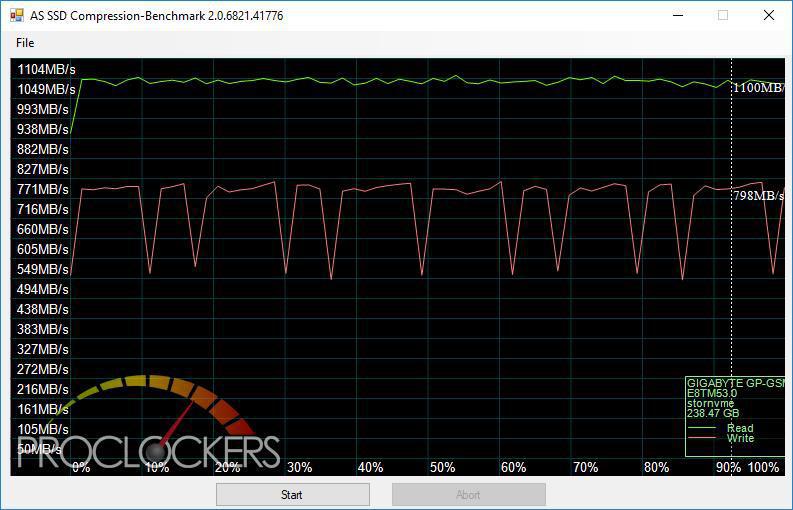The image size is (793, 510).
Task: Minimize the benchmark window
Action: point(678,15)
